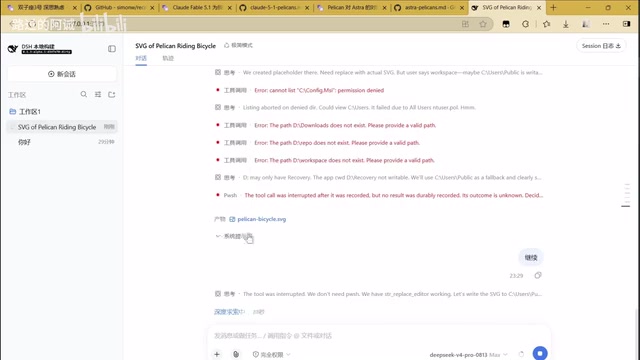The width and height of the screenshot is (640, 360).
Task: Open the 完全权限 permission dropdown
Action: pyautogui.click(x=271, y=354)
